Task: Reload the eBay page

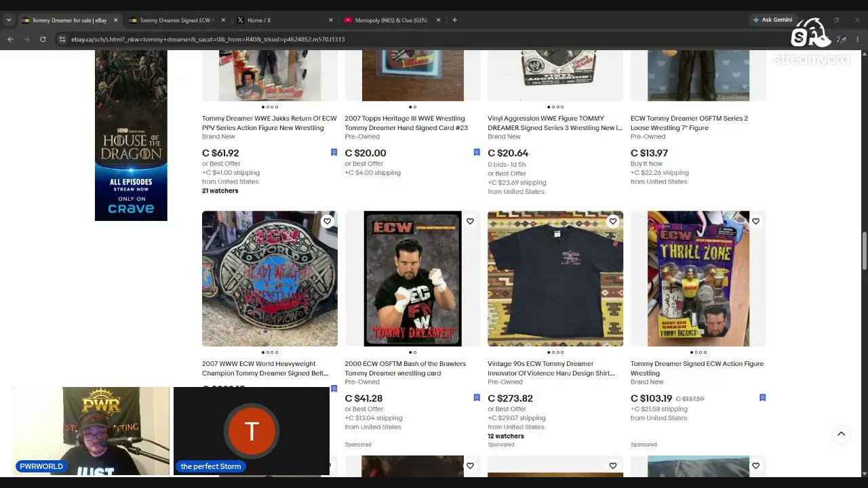Action: click(43, 39)
